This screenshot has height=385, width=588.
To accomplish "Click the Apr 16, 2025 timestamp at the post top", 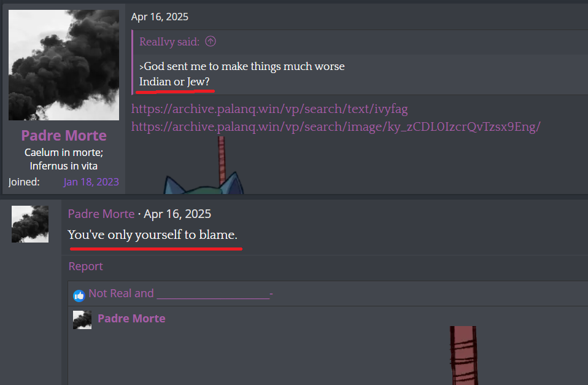I will coord(160,17).
